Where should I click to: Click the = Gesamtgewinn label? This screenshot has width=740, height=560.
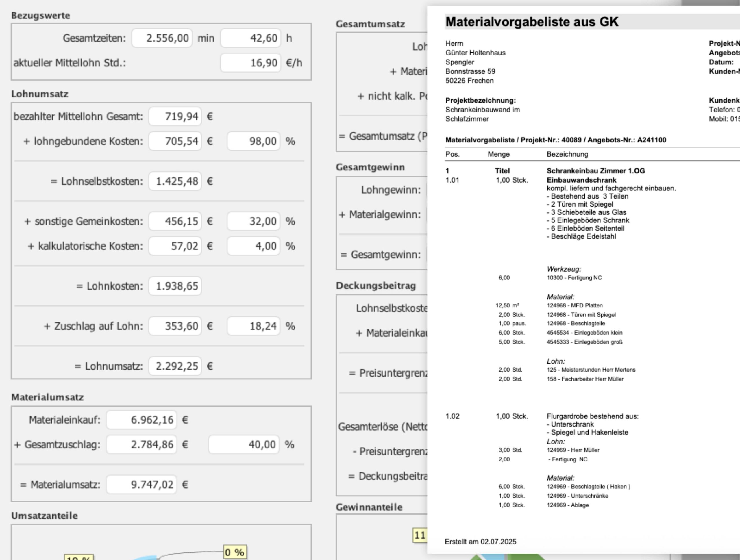coord(381,255)
